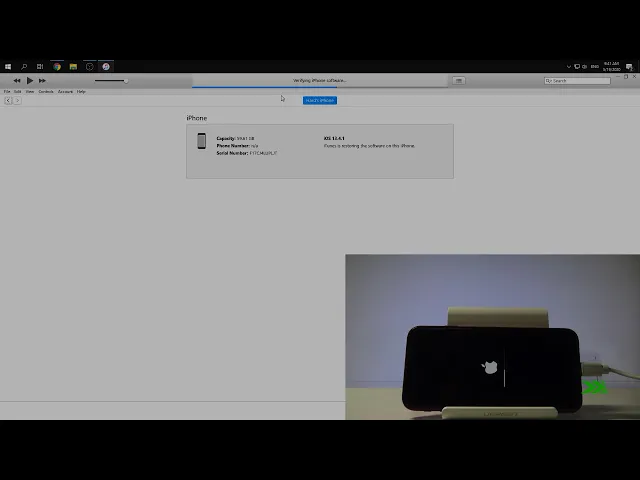
Task: Go forward with the right chevron button
Action: (17, 100)
